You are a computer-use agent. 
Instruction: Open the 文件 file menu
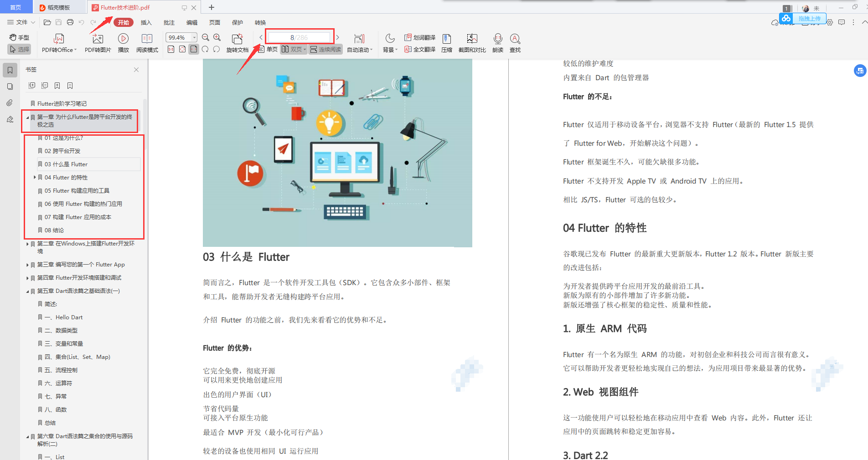tap(21, 22)
